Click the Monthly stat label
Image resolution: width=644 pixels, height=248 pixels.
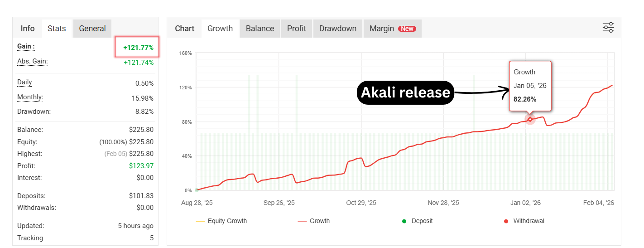tap(30, 97)
